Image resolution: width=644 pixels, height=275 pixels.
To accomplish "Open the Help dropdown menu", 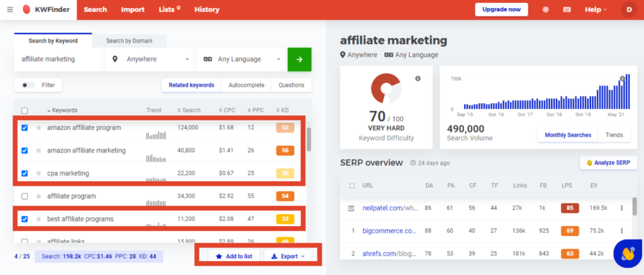I will point(596,10).
